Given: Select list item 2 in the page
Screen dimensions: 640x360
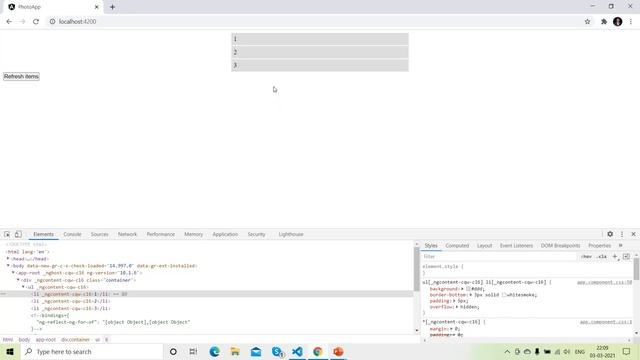Looking at the screenshot, I should pyautogui.click(x=320, y=52).
